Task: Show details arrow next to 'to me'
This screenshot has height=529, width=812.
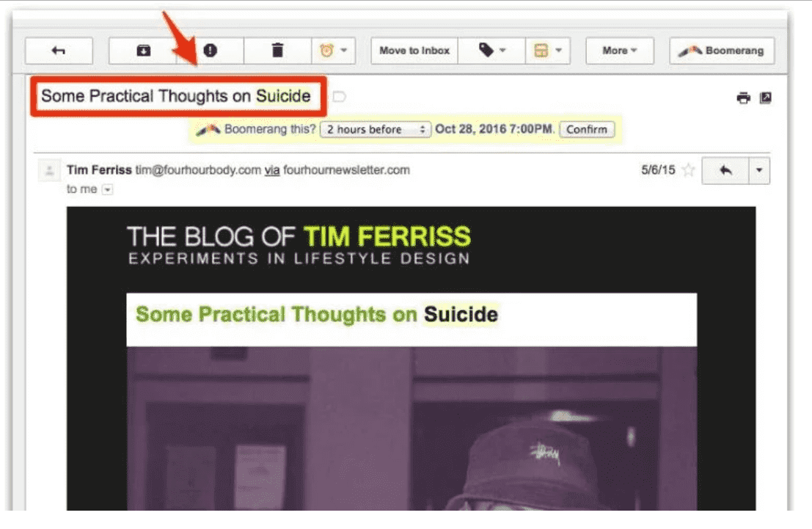Action: coord(107,189)
